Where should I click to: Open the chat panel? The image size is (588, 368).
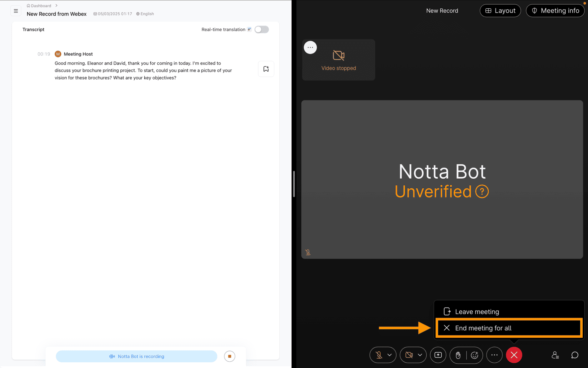pyautogui.click(x=575, y=355)
